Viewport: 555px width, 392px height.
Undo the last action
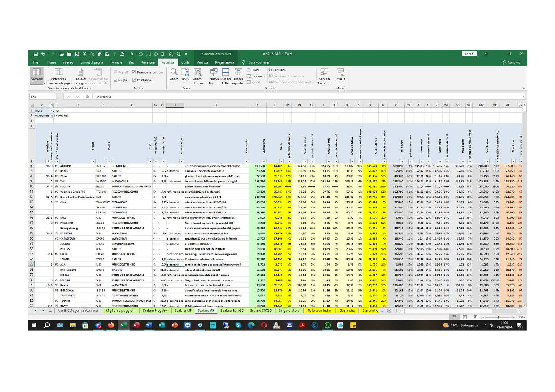[x=43, y=54]
